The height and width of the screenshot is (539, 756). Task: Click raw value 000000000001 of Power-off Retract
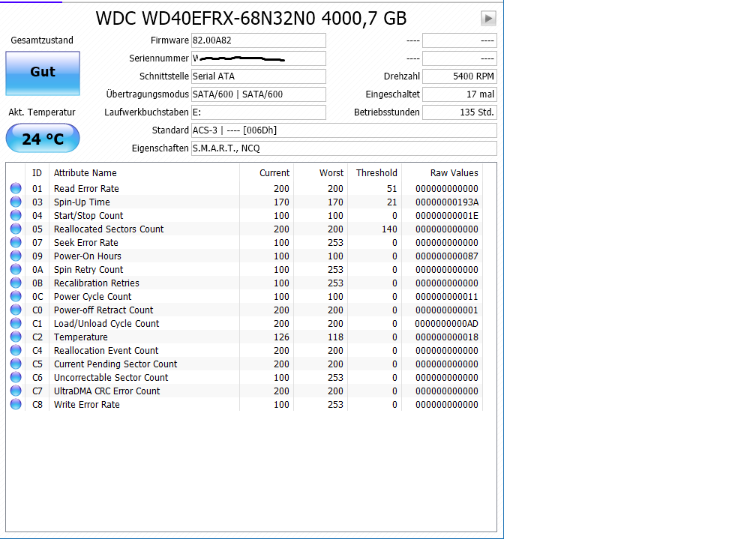[447, 310]
